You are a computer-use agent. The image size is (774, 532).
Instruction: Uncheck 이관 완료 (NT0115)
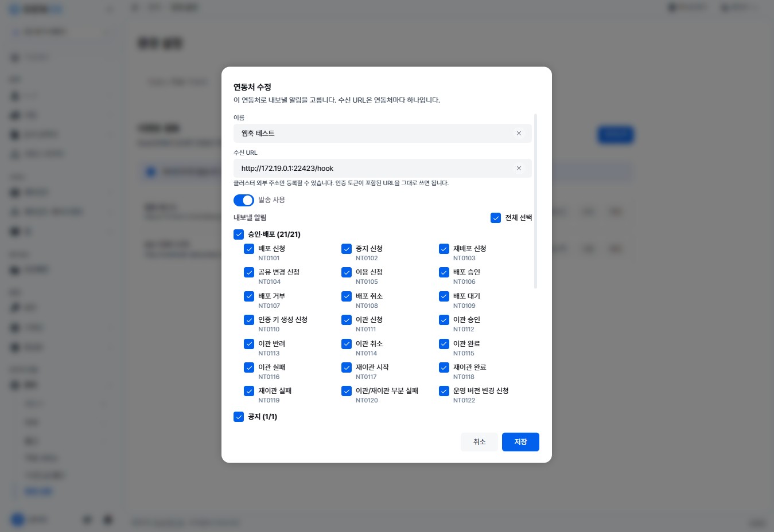point(444,344)
